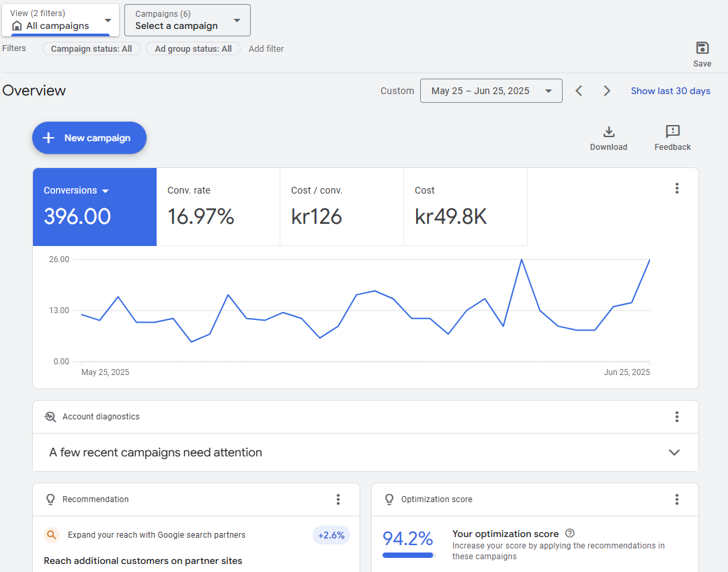Click the Your optimization score heading
728x572 pixels.
click(x=505, y=534)
